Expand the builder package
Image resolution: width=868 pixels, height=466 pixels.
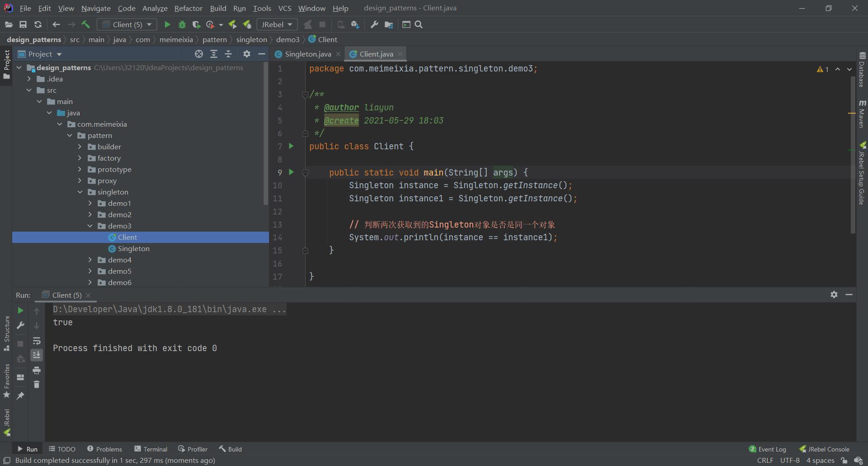point(80,147)
